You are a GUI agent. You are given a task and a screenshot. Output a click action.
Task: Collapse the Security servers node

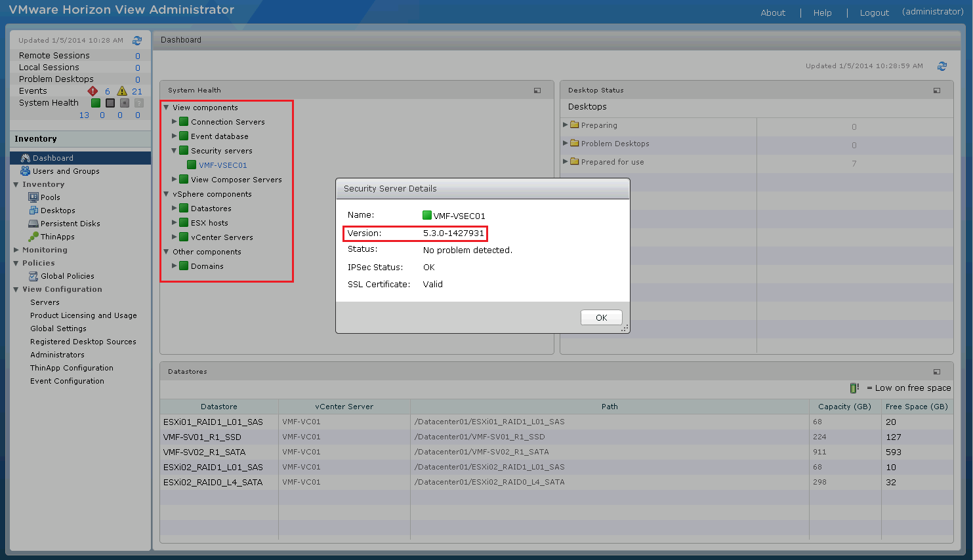pos(175,151)
